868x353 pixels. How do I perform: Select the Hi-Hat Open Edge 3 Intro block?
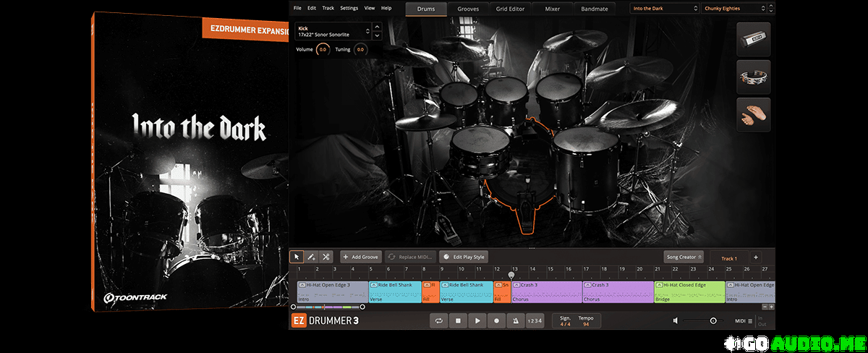(332, 292)
